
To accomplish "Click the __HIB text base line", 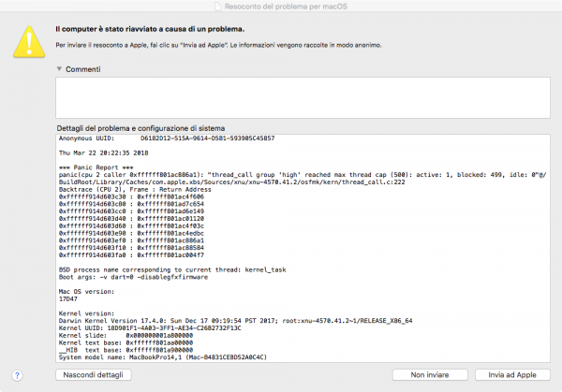I will (x=126, y=350).
